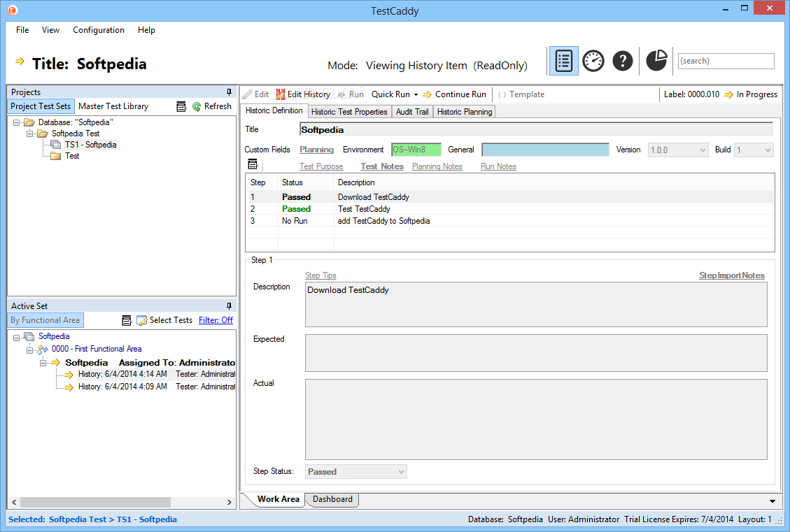The image size is (790, 532).
Task: Open the pie chart reports icon
Action: [x=656, y=60]
